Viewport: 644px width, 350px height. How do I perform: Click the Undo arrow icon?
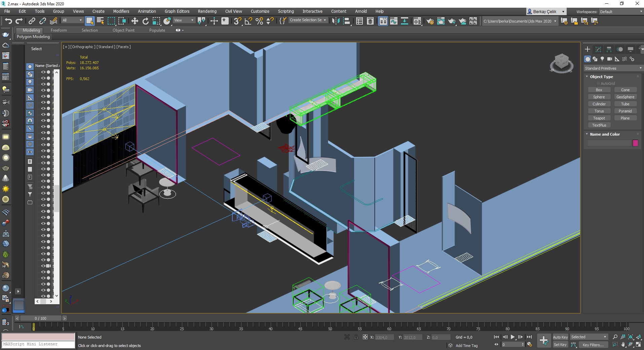click(8, 21)
